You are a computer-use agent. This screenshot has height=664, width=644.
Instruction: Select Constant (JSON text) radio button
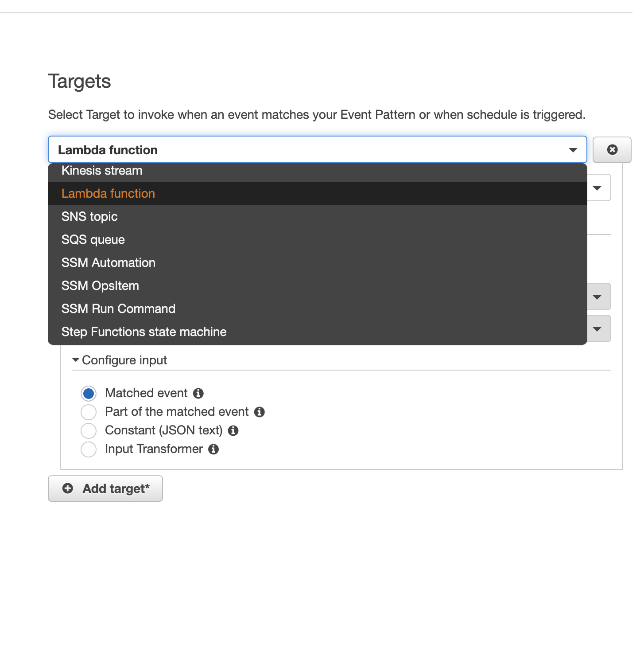[x=89, y=430]
